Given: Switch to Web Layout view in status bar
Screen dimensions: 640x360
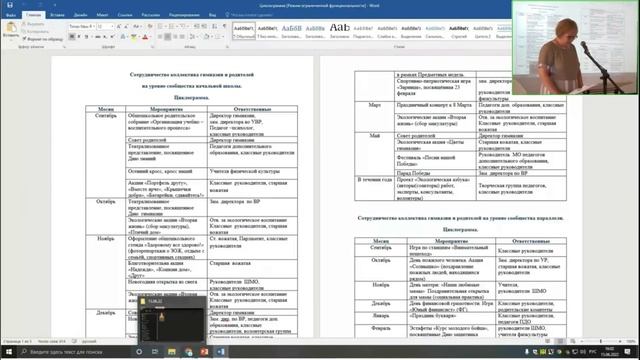Looking at the screenshot, I should 573,341.
